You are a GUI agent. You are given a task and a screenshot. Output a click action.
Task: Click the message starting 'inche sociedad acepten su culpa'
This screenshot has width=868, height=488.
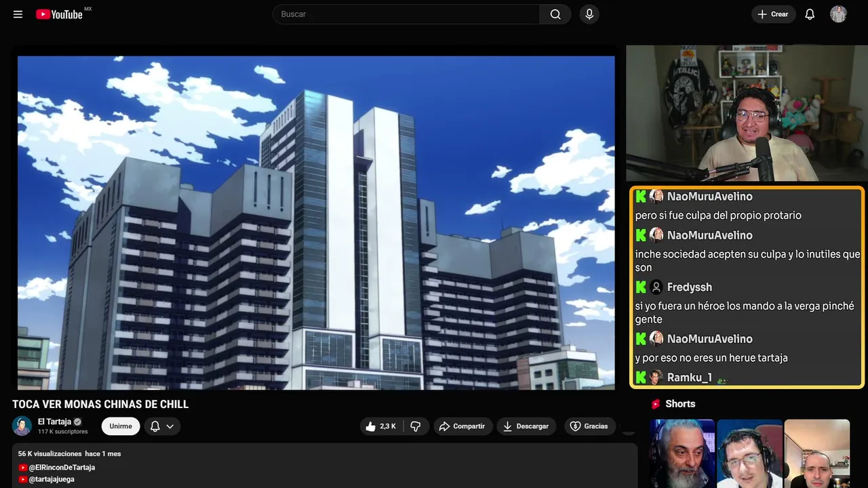tap(747, 261)
